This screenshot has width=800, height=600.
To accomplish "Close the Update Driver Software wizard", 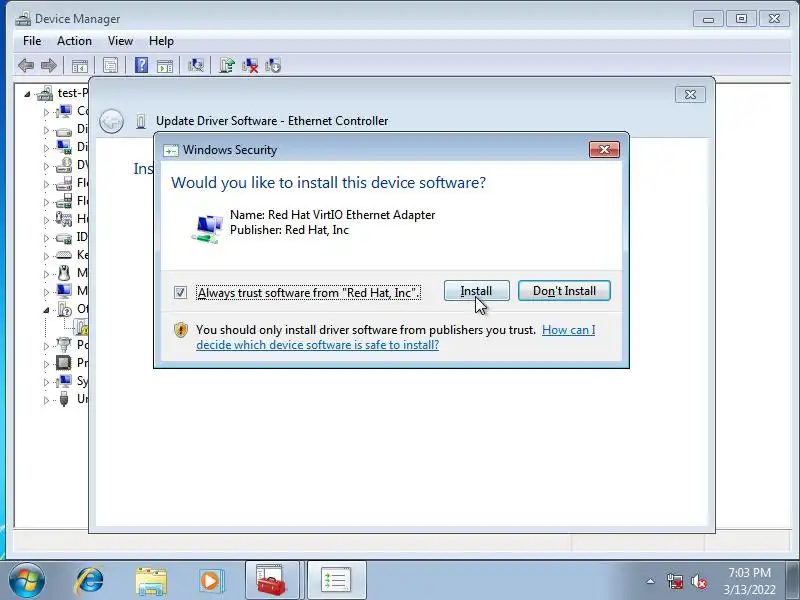I will [690, 94].
